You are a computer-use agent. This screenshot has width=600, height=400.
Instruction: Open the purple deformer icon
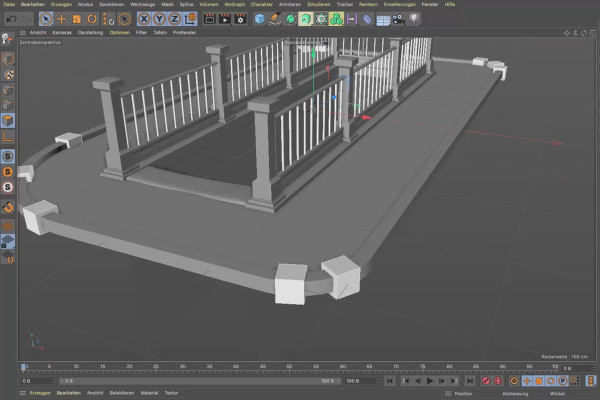pyautogui.click(x=352, y=19)
